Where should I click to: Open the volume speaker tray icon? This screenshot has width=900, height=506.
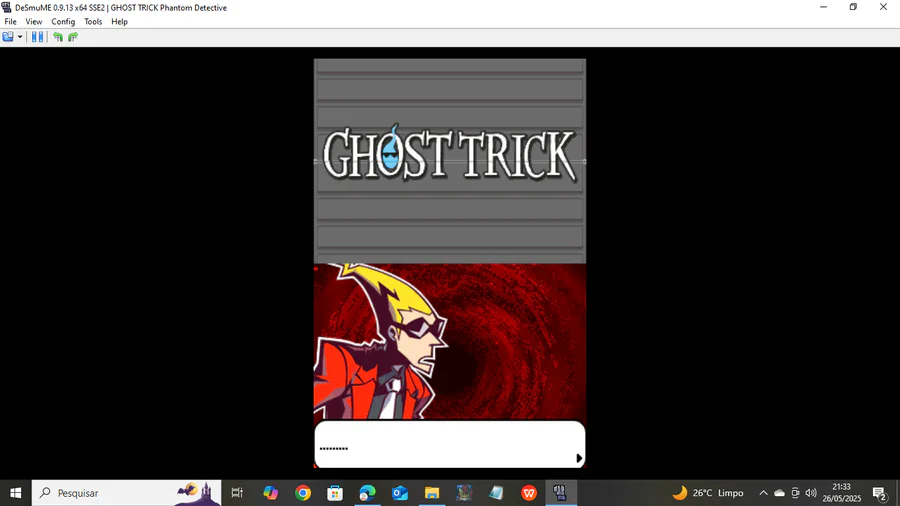click(x=810, y=493)
